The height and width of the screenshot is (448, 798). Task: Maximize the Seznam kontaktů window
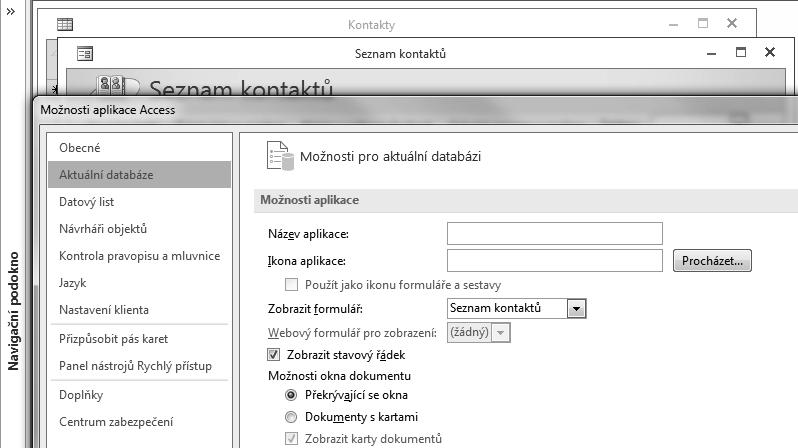tap(741, 52)
